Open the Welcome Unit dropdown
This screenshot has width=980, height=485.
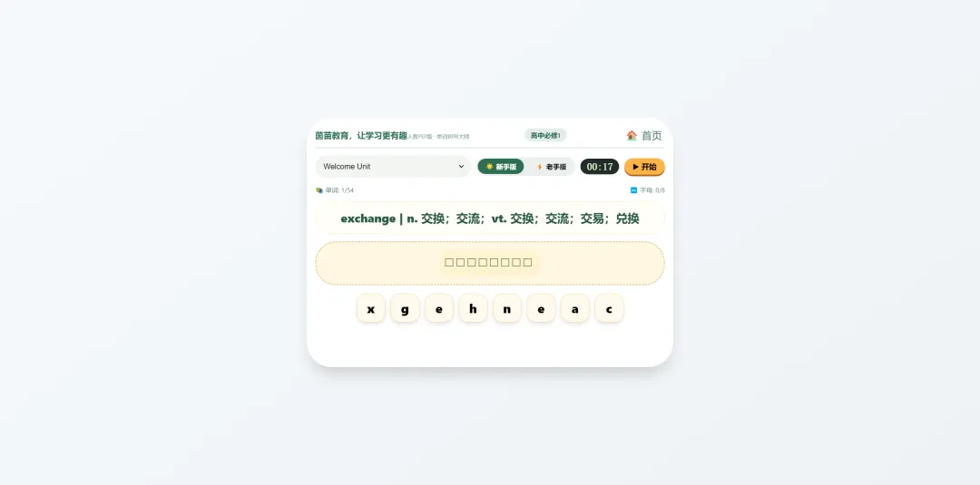coord(393,167)
